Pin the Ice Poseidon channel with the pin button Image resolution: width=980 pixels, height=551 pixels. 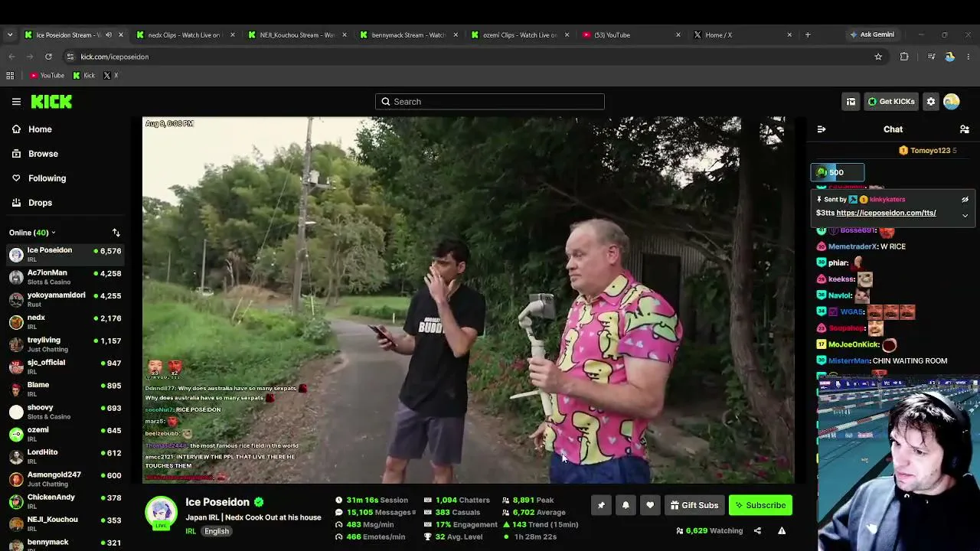coord(601,505)
